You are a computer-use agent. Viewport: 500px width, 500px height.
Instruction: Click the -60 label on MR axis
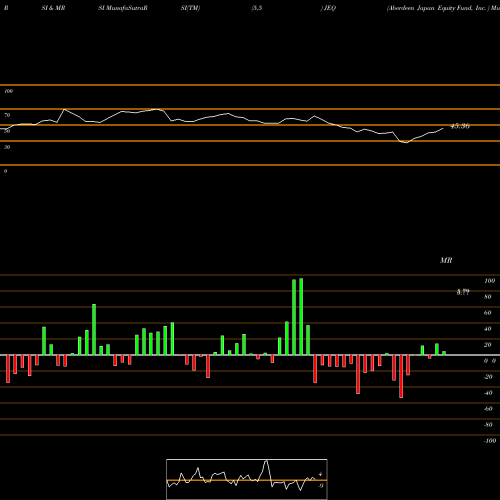pos(488,409)
